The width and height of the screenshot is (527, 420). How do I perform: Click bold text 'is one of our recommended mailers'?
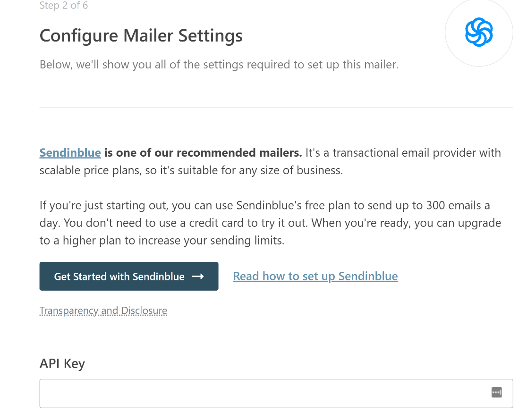tap(203, 152)
